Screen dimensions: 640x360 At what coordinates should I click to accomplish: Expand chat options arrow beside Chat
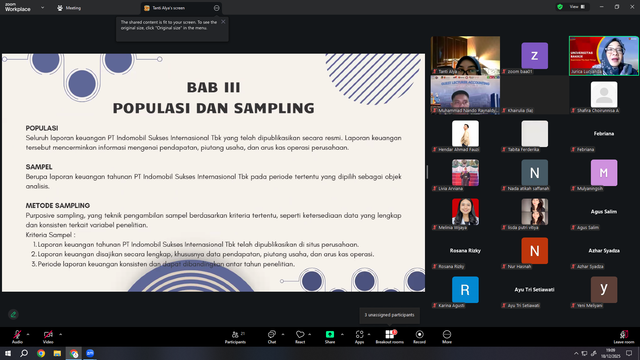[283, 334]
